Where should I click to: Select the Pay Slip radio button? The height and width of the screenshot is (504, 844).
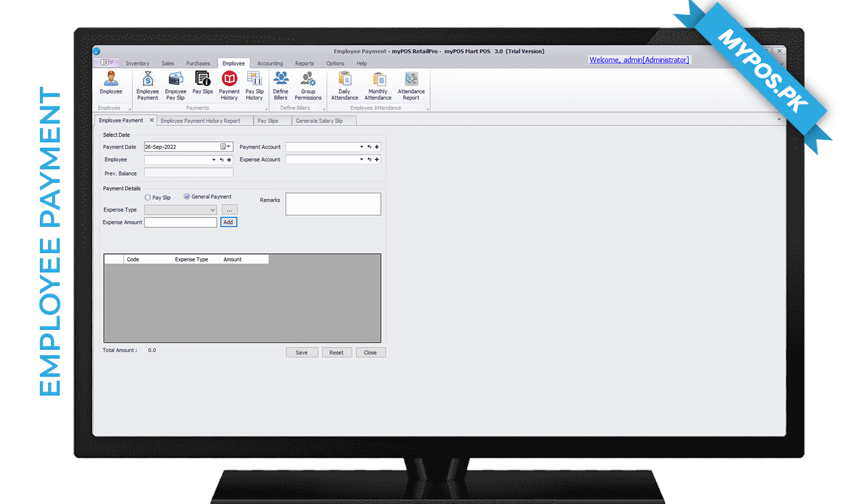click(148, 198)
